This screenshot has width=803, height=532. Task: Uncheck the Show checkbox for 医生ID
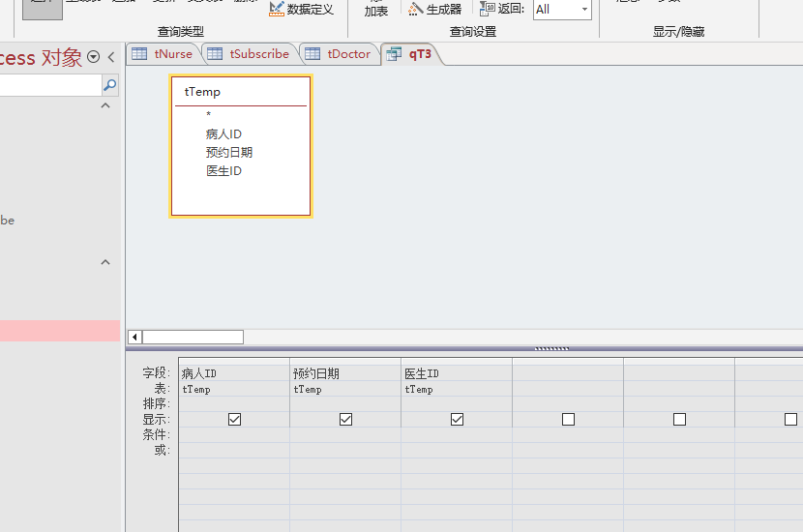[x=457, y=420]
